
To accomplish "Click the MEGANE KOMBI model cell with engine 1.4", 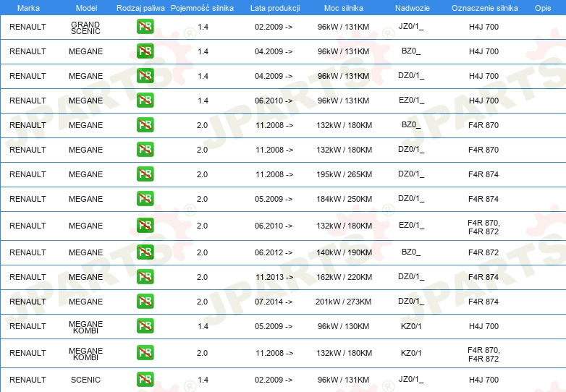I will click(85, 327).
